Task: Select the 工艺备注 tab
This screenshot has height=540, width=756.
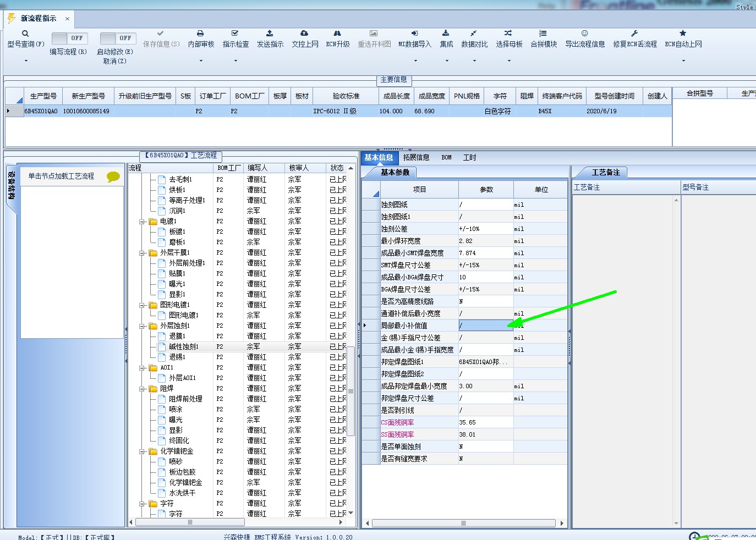Action: click(x=605, y=172)
